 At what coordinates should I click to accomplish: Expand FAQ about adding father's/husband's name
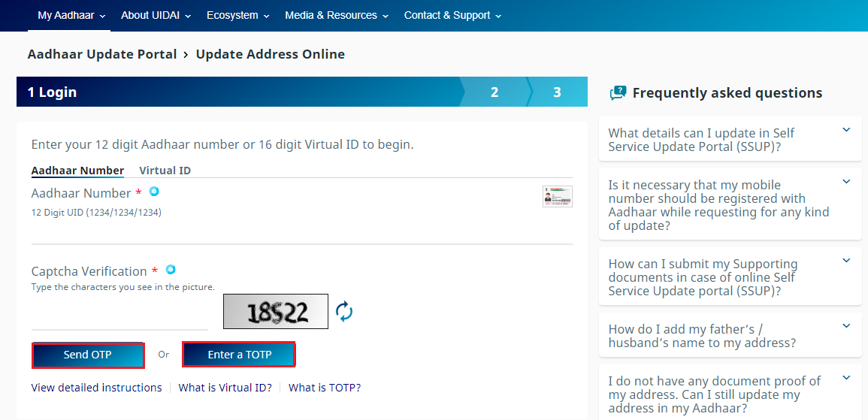[x=730, y=335]
